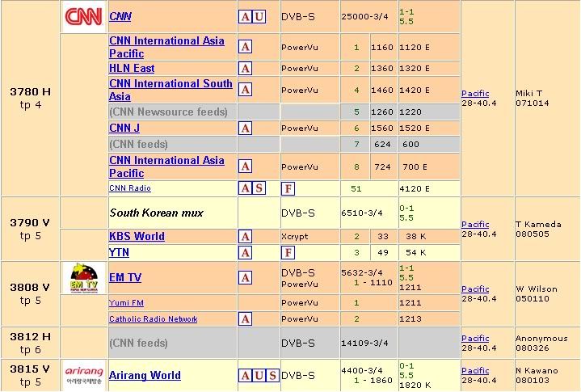Click the South Korean mux label
The width and height of the screenshot is (581, 392).
pyautogui.click(x=157, y=213)
